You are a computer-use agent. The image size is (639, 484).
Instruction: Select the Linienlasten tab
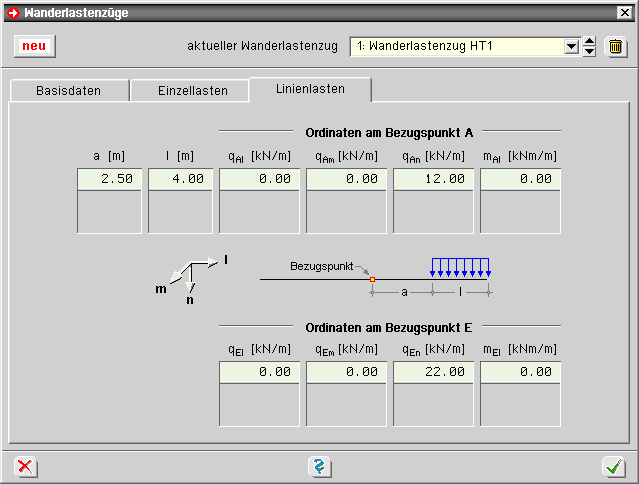310,89
